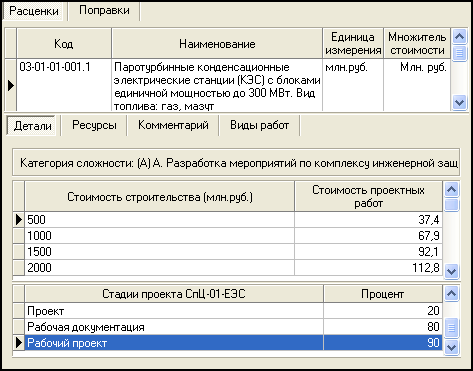Switch to the Комментарий tab
This screenshot has width=473, height=371.
[x=173, y=125]
